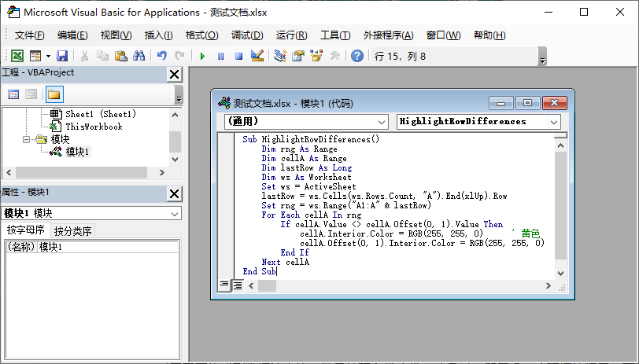Viewport: 639px width, 364px height.
Task: Open the 编辑(E) menu
Action: point(72,35)
